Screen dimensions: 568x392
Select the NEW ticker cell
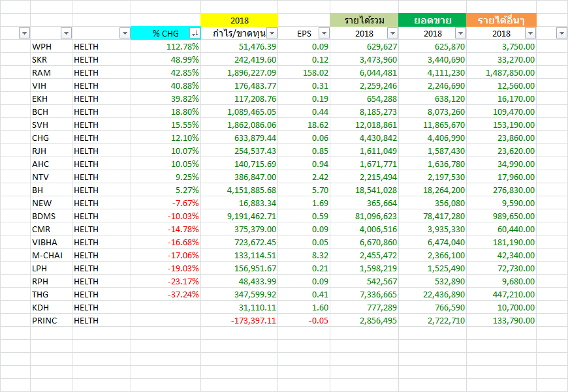click(x=51, y=203)
